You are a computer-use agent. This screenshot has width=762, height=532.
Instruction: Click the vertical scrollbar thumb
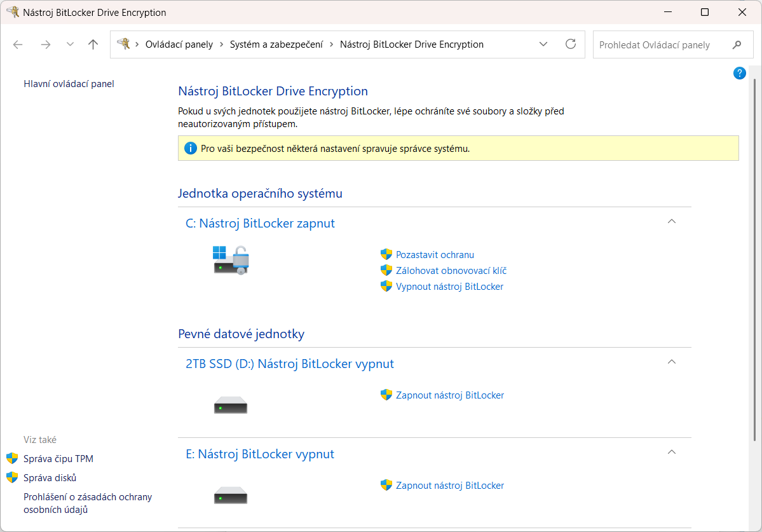coord(755,260)
